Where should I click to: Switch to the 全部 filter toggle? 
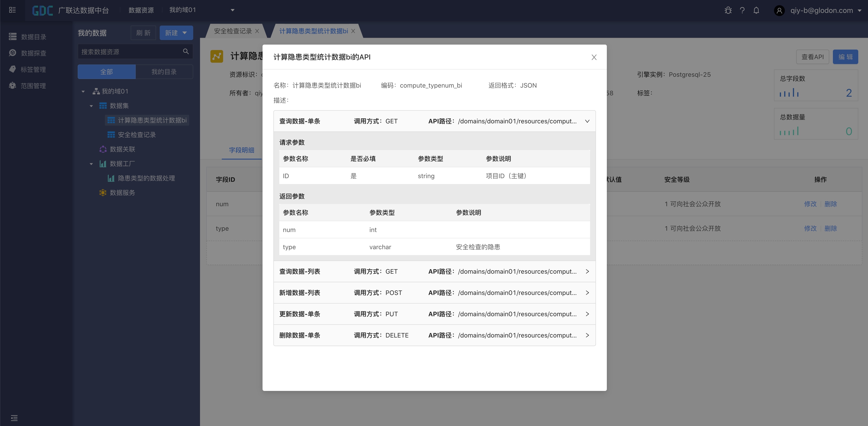pos(106,72)
